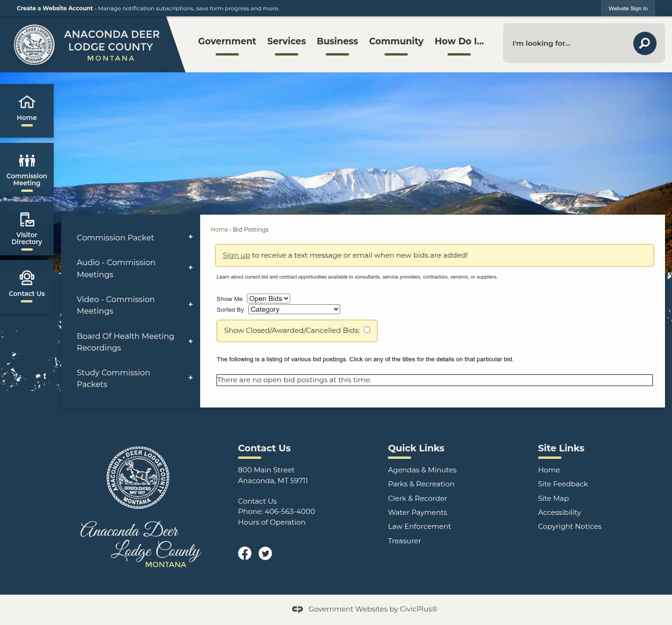
Task: Select the Home icon in left sidebar
Action: tap(27, 108)
